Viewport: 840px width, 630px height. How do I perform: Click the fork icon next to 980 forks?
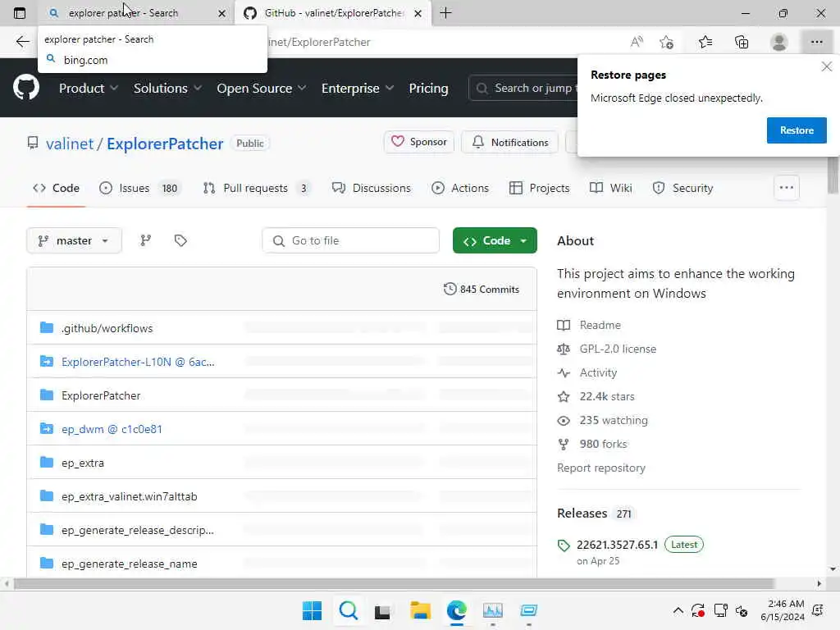coord(563,444)
